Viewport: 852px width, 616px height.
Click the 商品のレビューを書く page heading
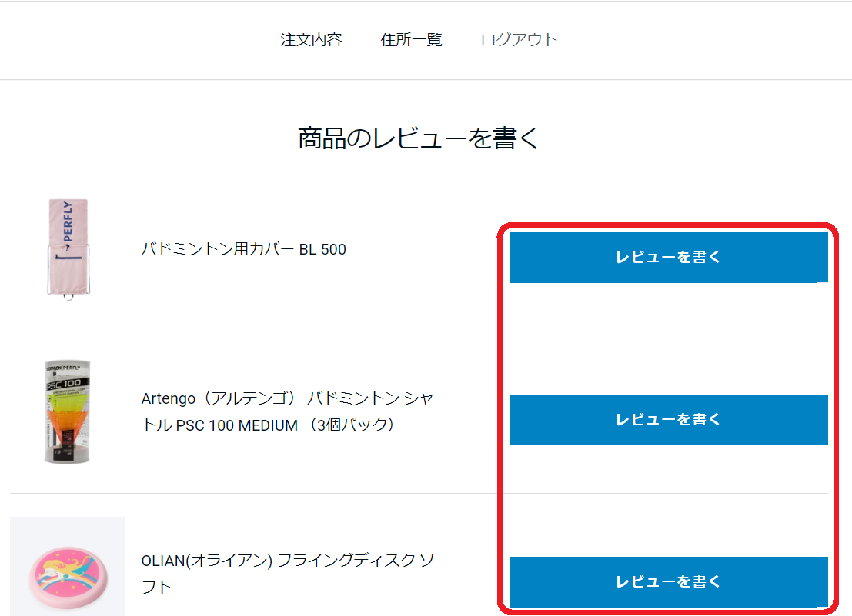pos(419,138)
